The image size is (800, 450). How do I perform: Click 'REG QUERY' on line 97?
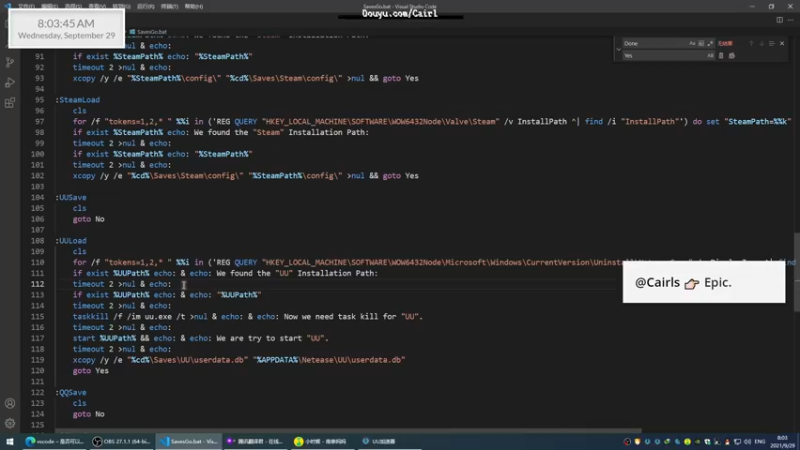coord(236,121)
